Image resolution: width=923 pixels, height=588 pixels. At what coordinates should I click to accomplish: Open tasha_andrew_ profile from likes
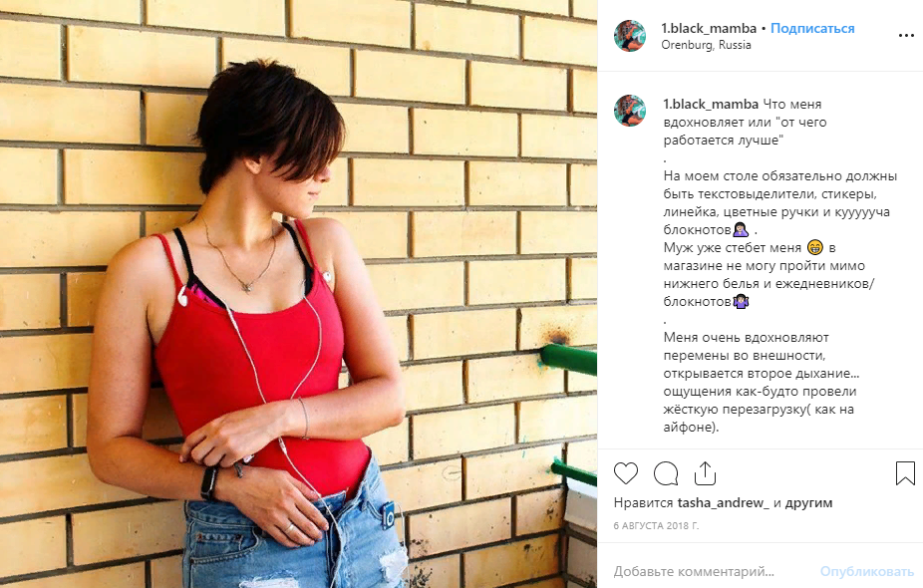[724, 502]
